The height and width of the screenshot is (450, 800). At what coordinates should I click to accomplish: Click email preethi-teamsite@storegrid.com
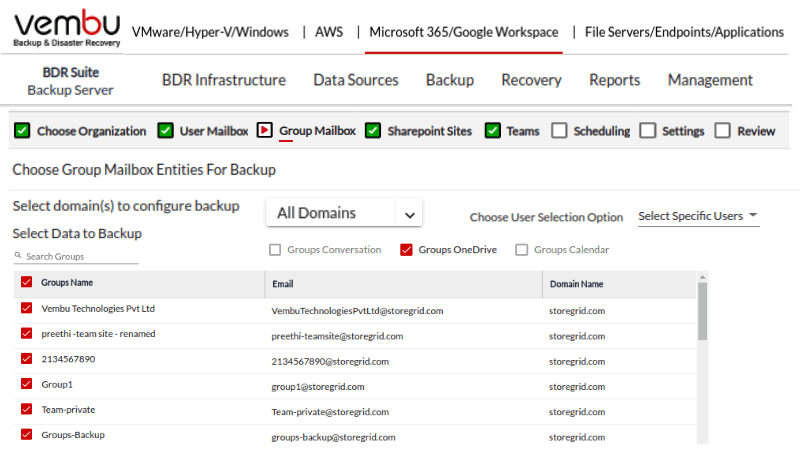pyautogui.click(x=337, y=336)
